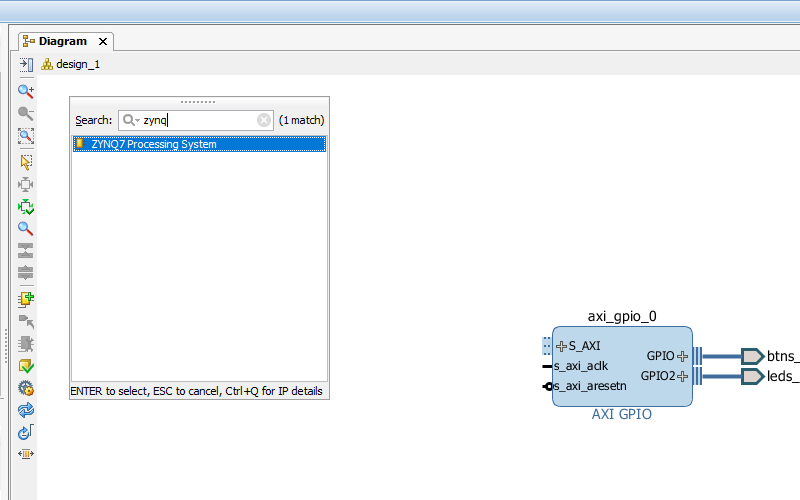Click the Auto-fit selection icon
This screenshot has width=800, height=500.
pos(26,185)
